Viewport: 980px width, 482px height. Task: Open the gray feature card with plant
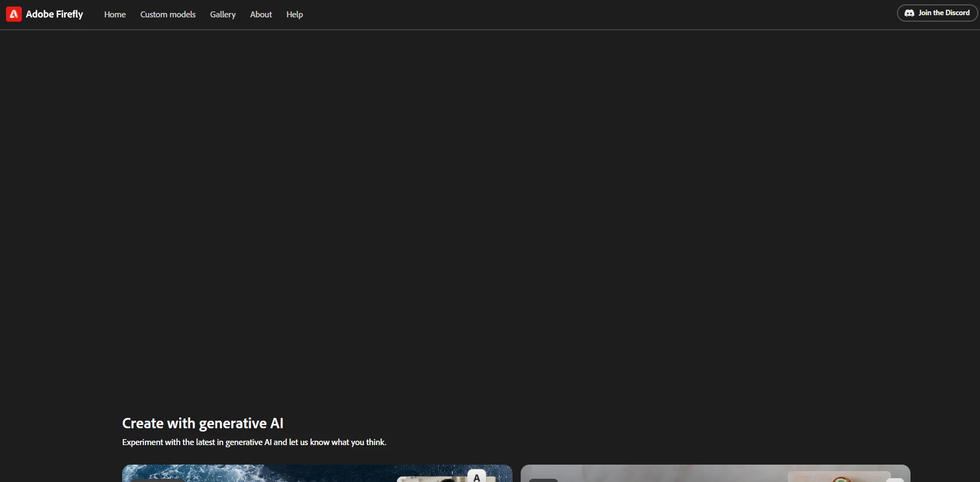click(x=716, y=473)
